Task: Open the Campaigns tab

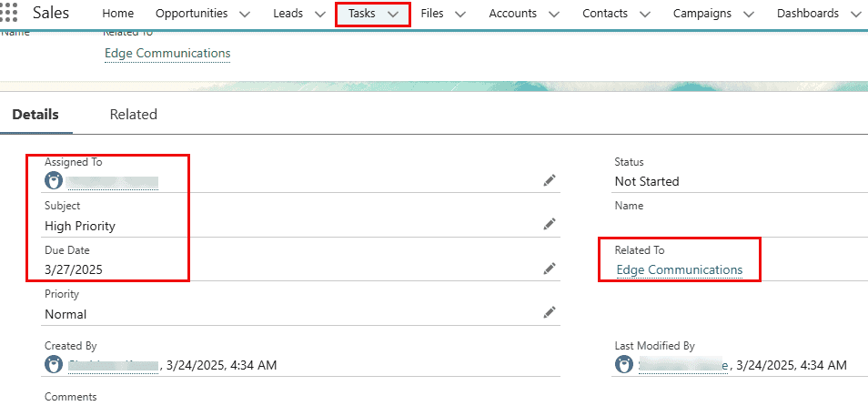Action: (701, 14)
